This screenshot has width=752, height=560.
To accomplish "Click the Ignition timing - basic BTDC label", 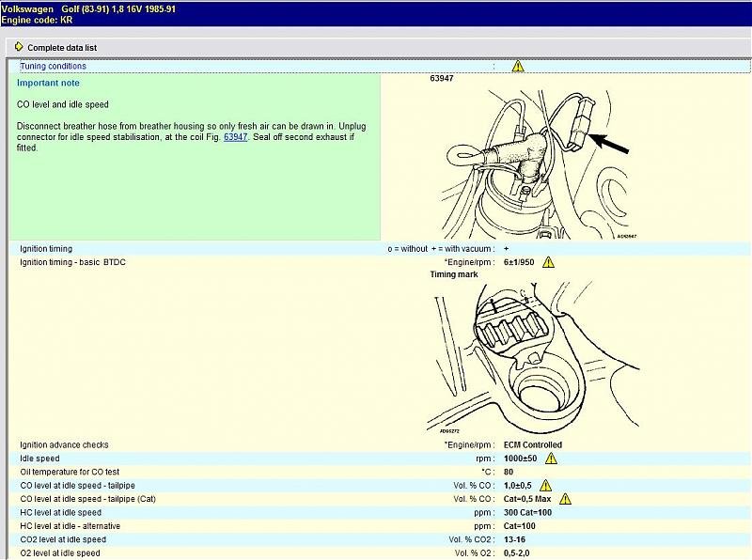I will pyautogui.click(x=72, y=262).
